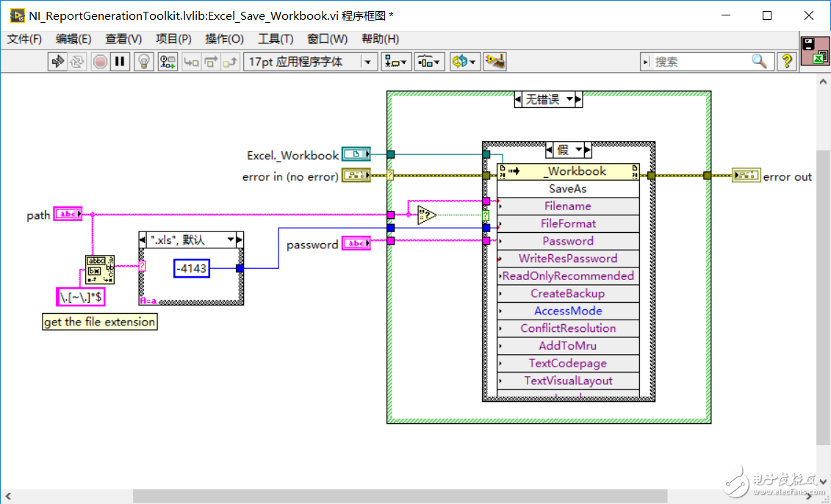This screenshot has width=831, height=504.
Task: Open the 帮助(H) menu
Action: [x=381, y=39]
